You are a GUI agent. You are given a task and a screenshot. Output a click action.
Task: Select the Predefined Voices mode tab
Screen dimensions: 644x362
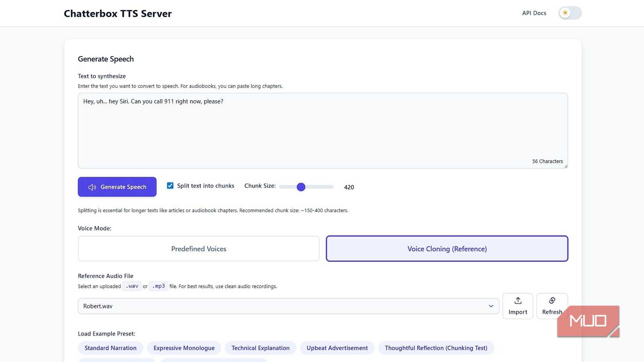[199, 249]
